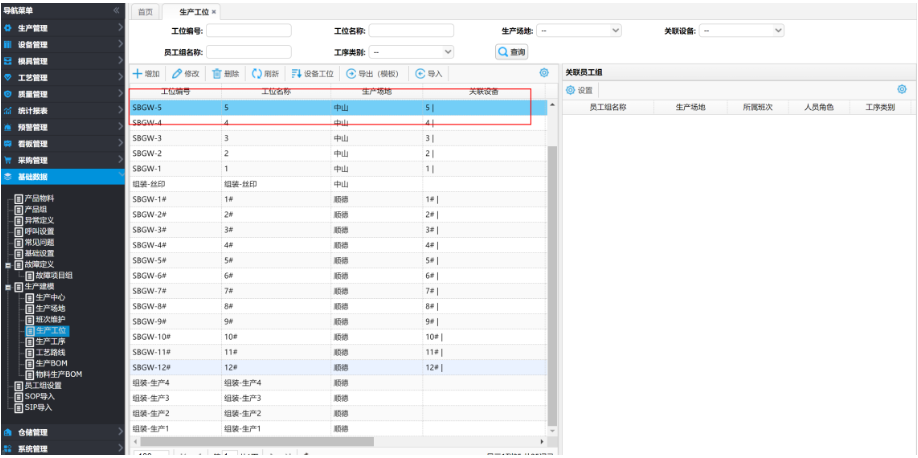Viewport: 918px width, 458px height.
Task: Click the 查询 search button
Action: click(511, 51)
